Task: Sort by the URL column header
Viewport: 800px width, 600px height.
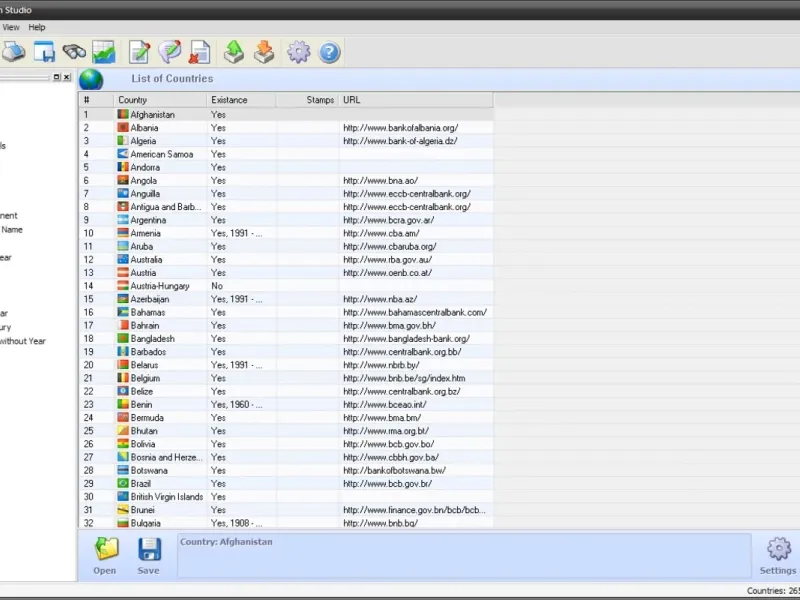Action: click(x=416, y=100)
